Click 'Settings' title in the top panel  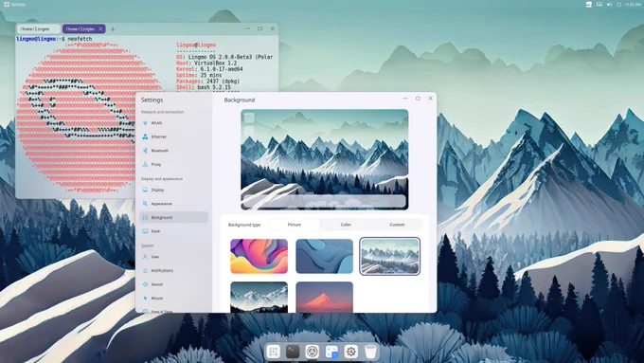coord(18,5)
